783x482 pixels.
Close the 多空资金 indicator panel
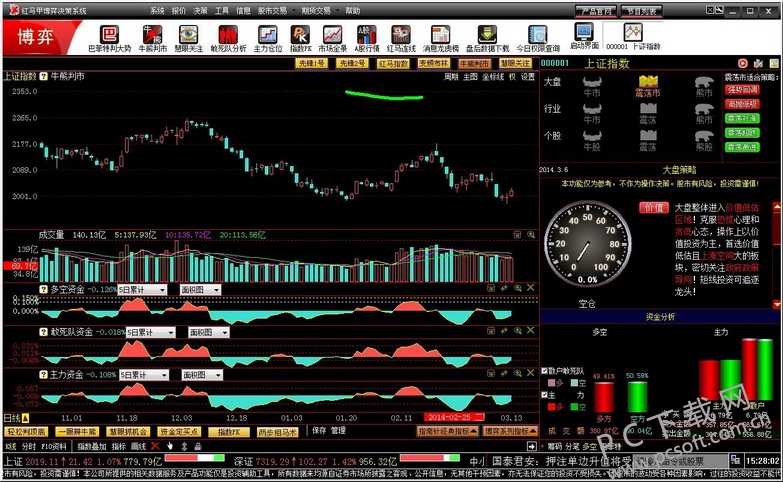pos(530,288)
